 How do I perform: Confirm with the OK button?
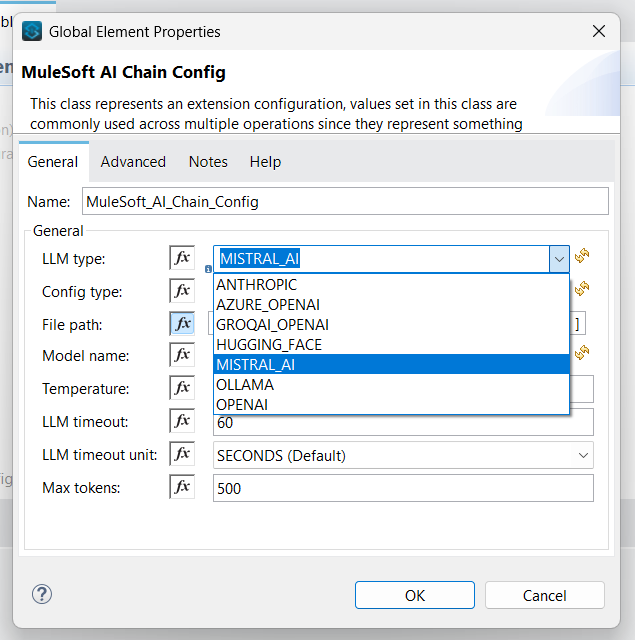pos(415,595)
